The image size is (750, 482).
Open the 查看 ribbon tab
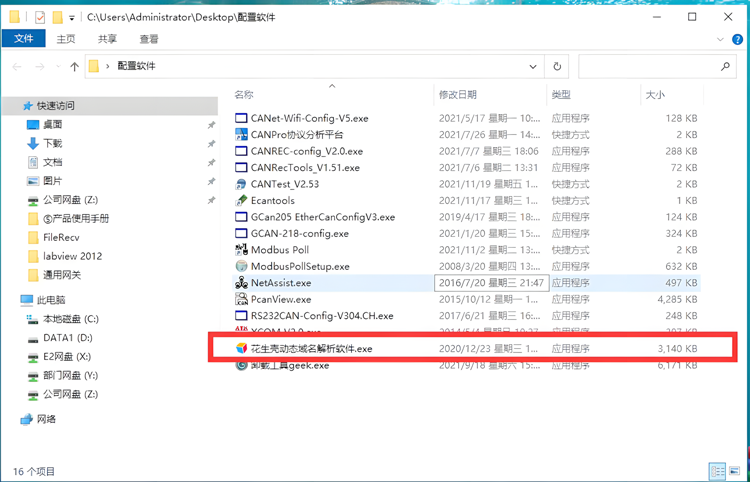coord(149,39)
